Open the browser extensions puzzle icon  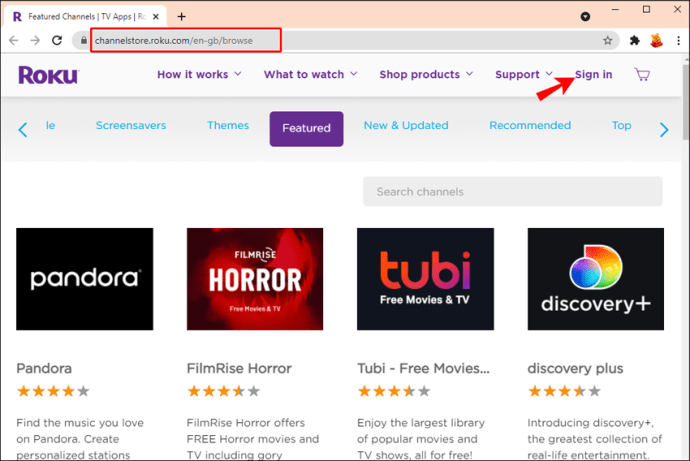(x=635, y=40)
